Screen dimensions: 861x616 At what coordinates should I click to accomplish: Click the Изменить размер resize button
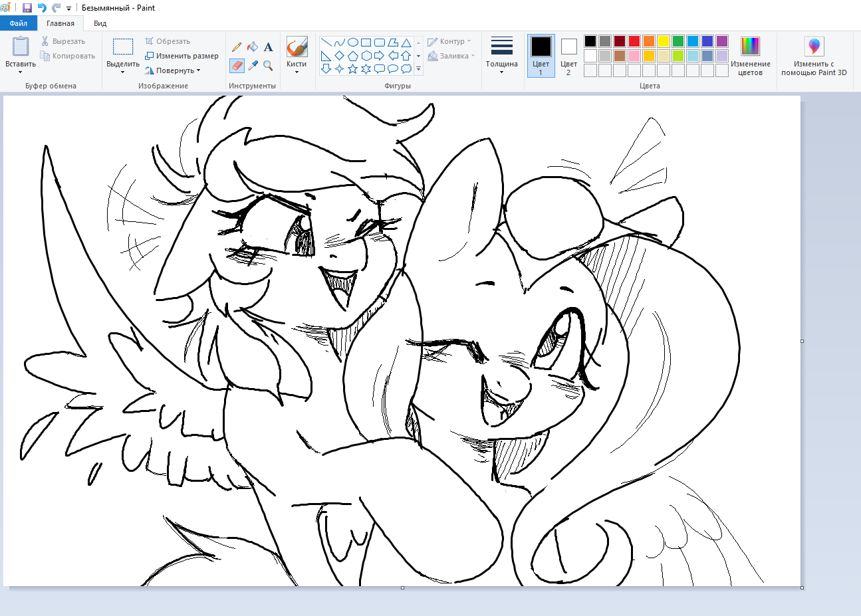pyautogui.click(x=182, y=56)
